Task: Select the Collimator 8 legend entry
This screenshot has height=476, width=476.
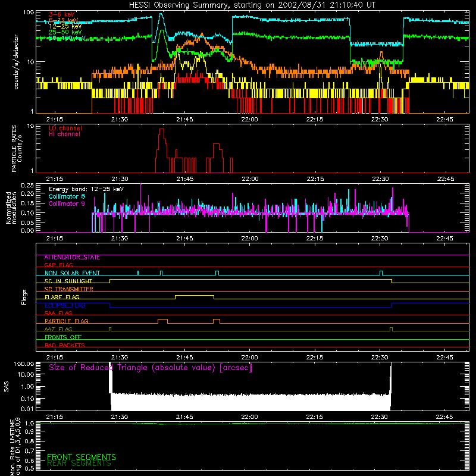Action: (67, 196)
